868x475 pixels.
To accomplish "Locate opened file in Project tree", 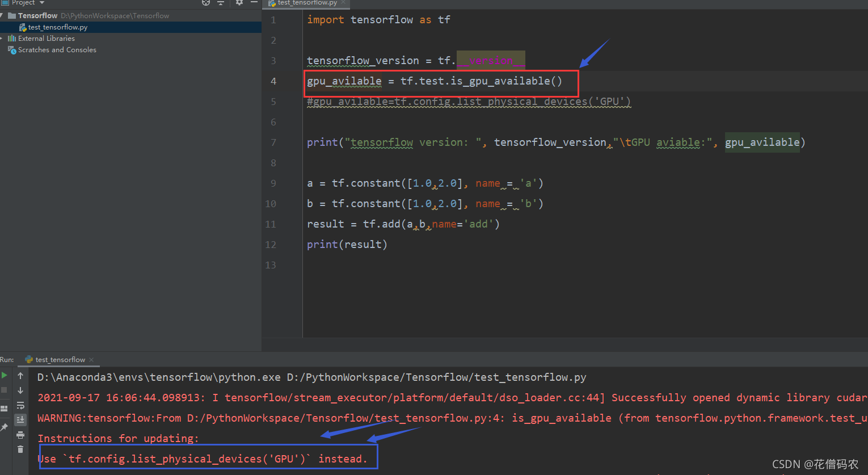I will (x=206, y=3).
